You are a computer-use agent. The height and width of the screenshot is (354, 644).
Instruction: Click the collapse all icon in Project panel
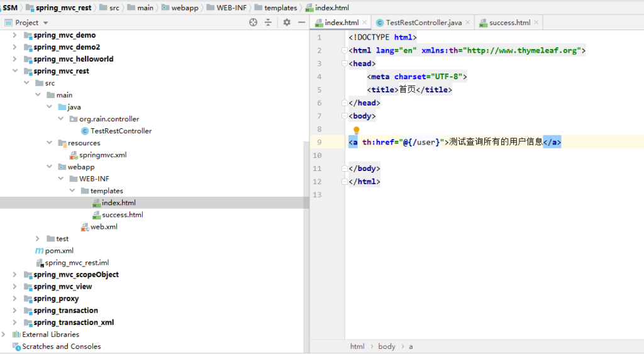tap(269, 22)
